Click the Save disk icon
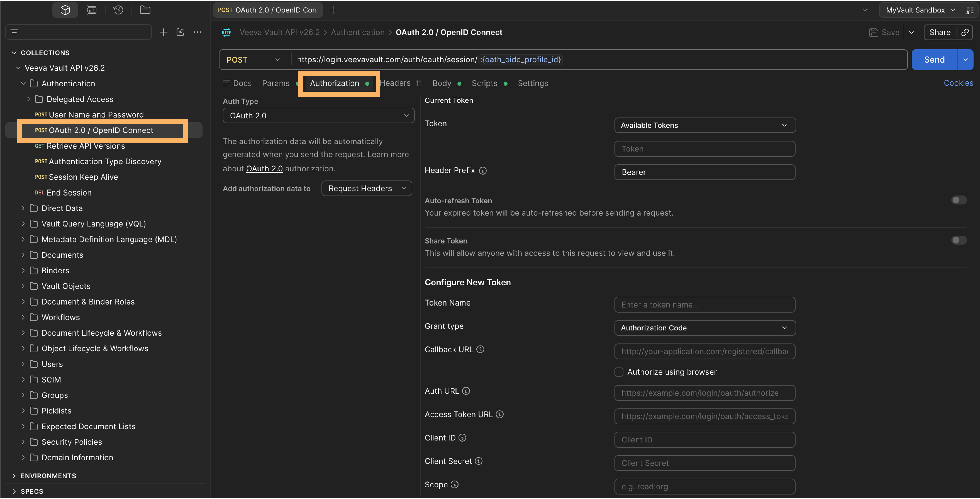The width and height of the screenshot is (980, 499). pyautogui.click(x=874, y=32)
